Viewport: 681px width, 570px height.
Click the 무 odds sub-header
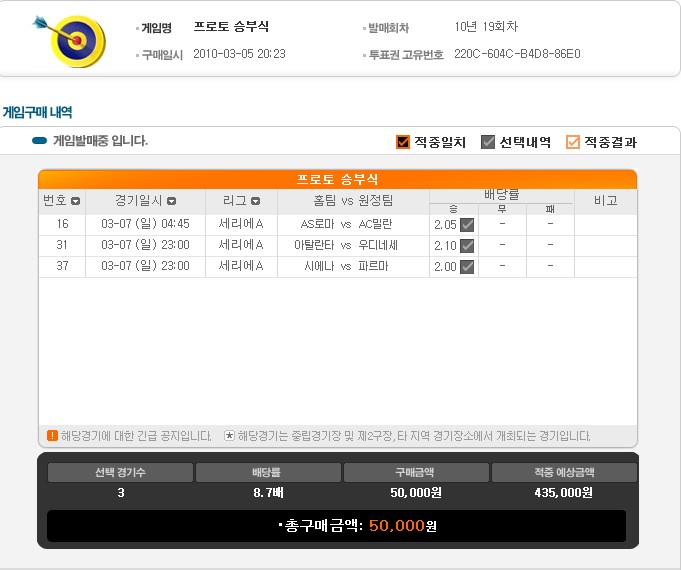(x=502, y=209)
